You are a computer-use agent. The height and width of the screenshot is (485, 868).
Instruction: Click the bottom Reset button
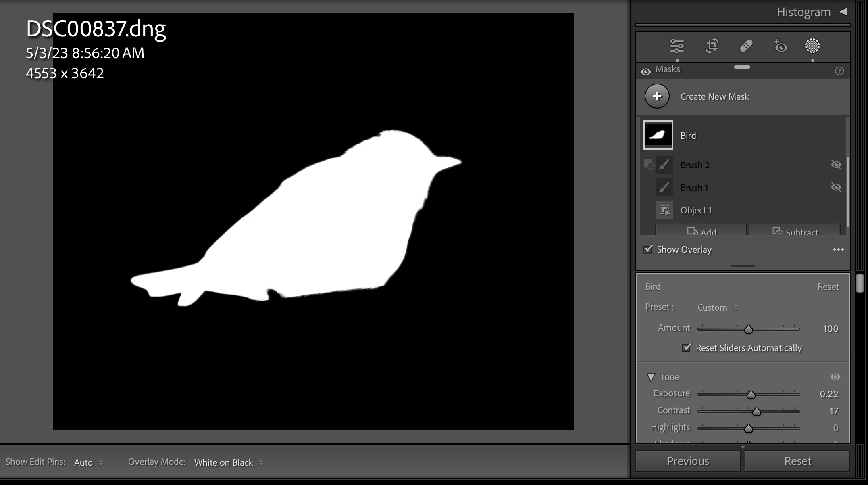[797, 461]
